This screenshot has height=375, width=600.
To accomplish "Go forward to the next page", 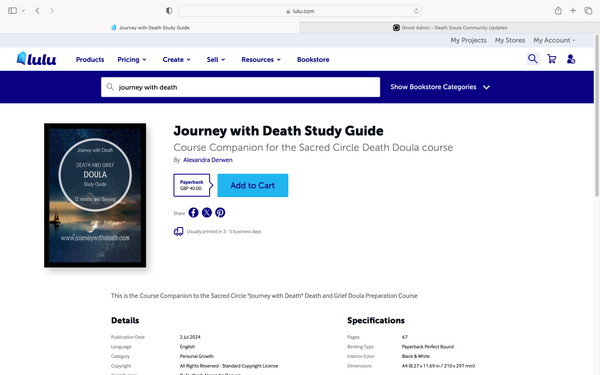I will click(x=52, y=11).
